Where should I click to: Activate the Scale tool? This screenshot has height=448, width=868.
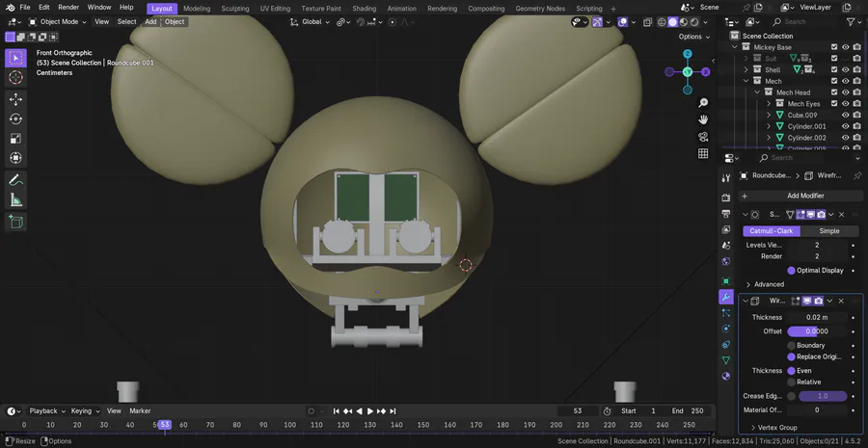click(15, 139)
